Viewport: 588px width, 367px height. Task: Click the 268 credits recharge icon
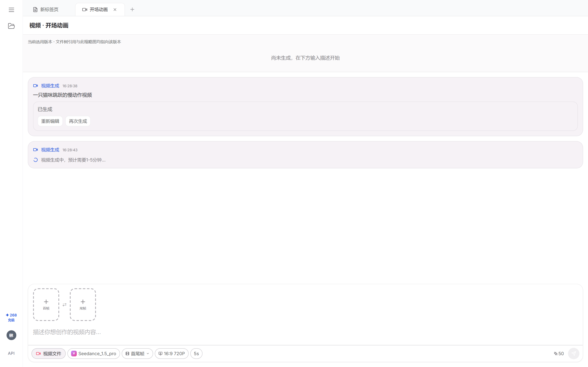11,317
